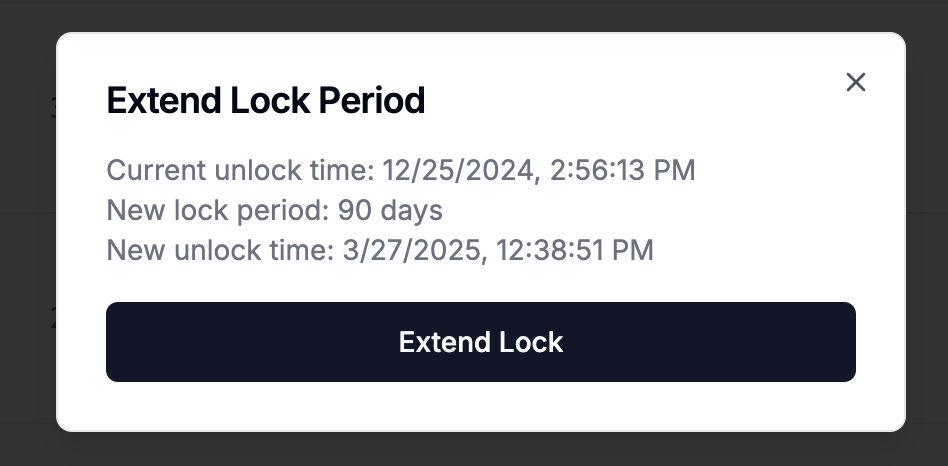The image size is (948, 466).
Task: Click the 2:56:13 PM time value
Action: click(623, 170)
